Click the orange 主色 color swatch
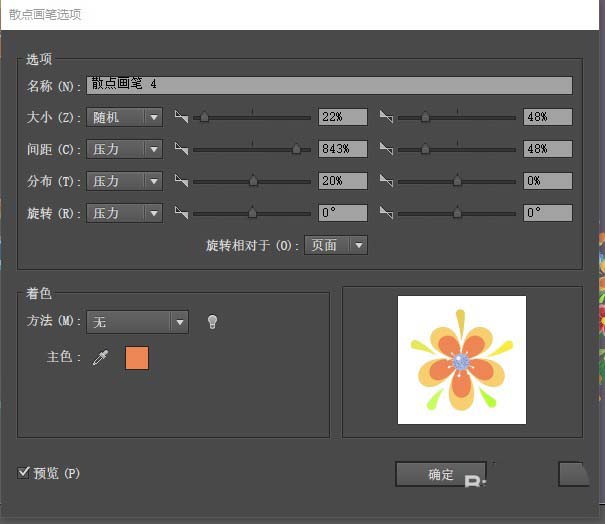Viewport: 605px width, 524px height. pyautogui.click(x=137, y=358)
